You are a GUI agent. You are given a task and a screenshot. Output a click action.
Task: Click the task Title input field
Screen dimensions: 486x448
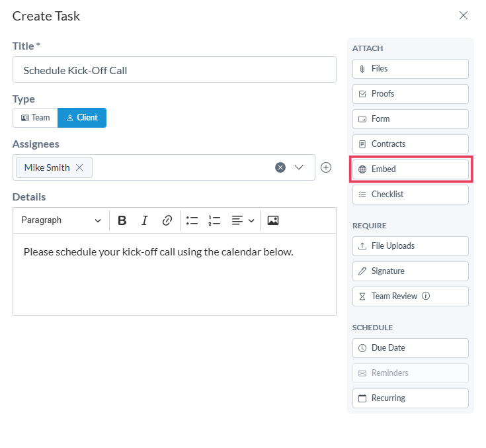(175, 69)
